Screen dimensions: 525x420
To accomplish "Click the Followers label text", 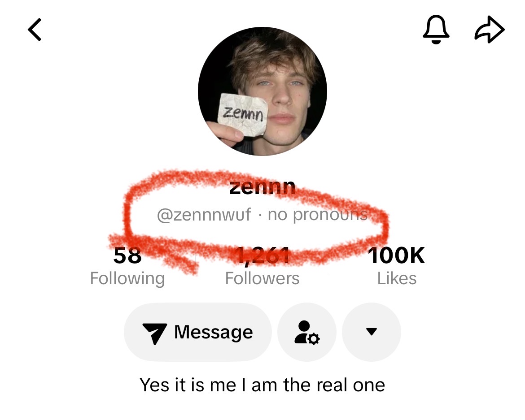I will click(262, 278).
